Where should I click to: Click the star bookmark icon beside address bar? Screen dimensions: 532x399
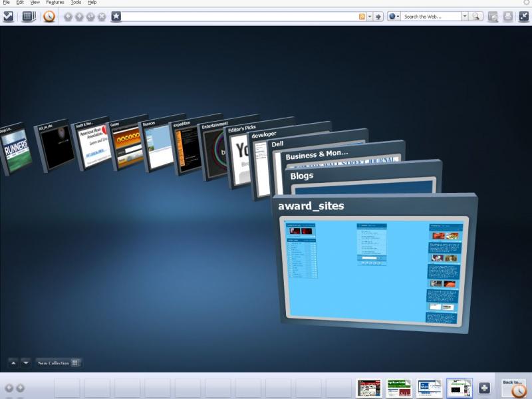point(116,16)
